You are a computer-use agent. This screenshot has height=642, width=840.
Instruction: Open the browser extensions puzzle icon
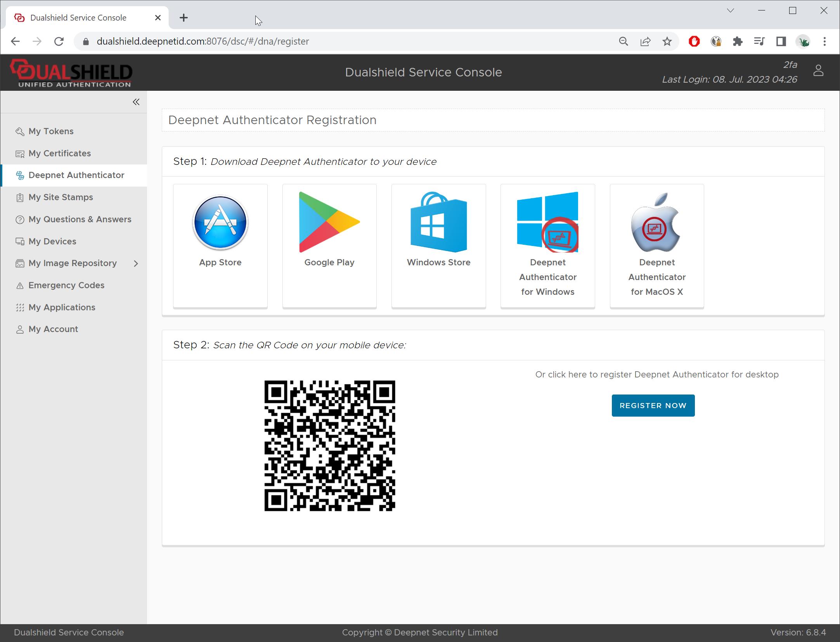[x=738, y=42]
